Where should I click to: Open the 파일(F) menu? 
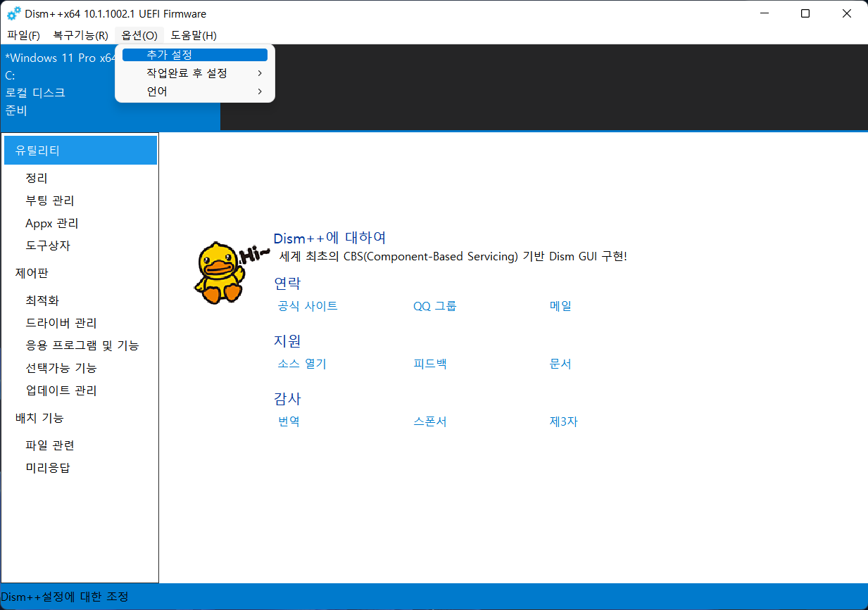(x=23, y=35)
